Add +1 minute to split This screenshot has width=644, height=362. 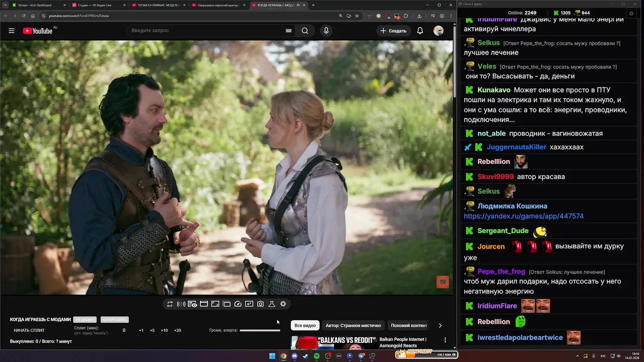pyautogui.click(x=141, y=330)
